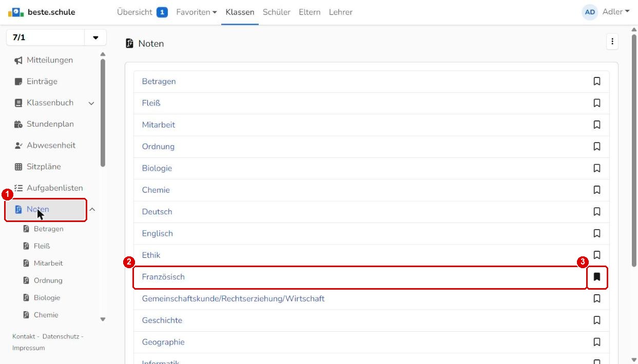Viewport: 638px width, 364px height.
Task: Bookmark the Biologie row
Action: point(597,168)
